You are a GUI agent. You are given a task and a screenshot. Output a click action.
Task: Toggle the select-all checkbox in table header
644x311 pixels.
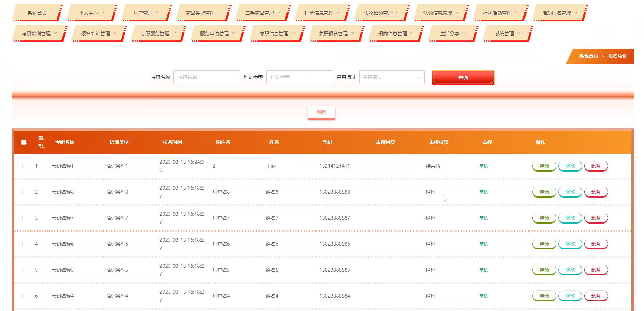(24, 142)
